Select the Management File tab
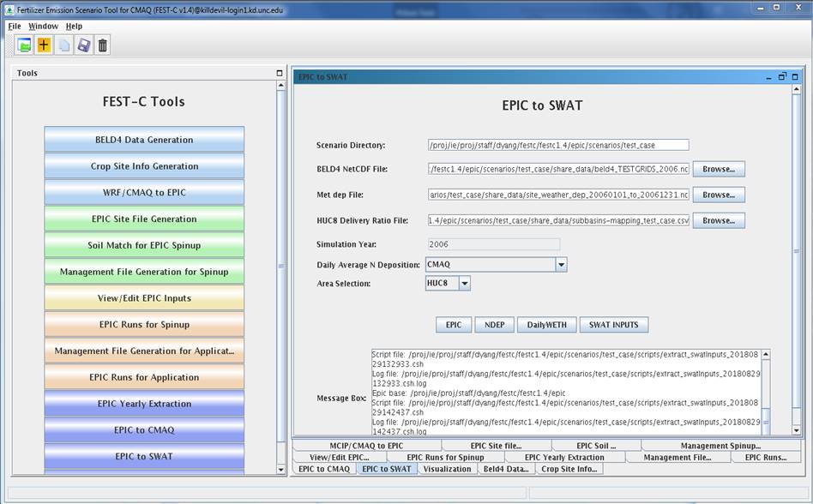Screen dimensions: 813x504 tap(677, 458)
